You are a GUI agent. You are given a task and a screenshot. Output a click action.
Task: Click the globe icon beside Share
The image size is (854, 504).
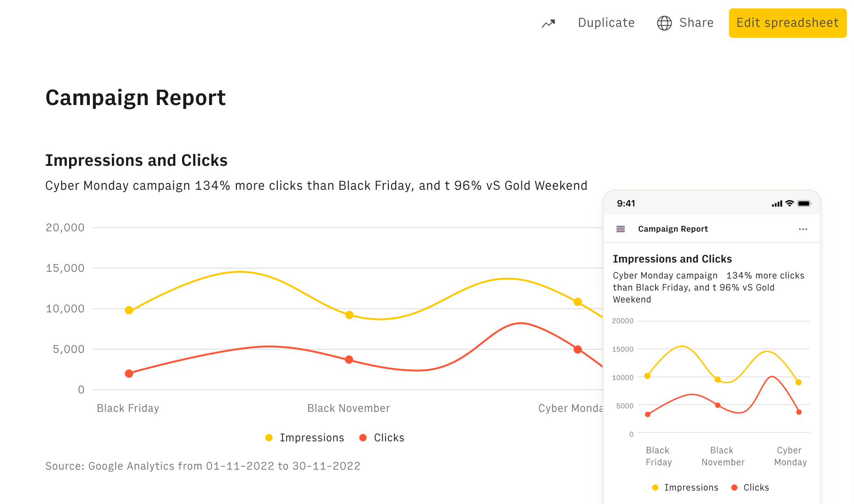click(664, 23)
